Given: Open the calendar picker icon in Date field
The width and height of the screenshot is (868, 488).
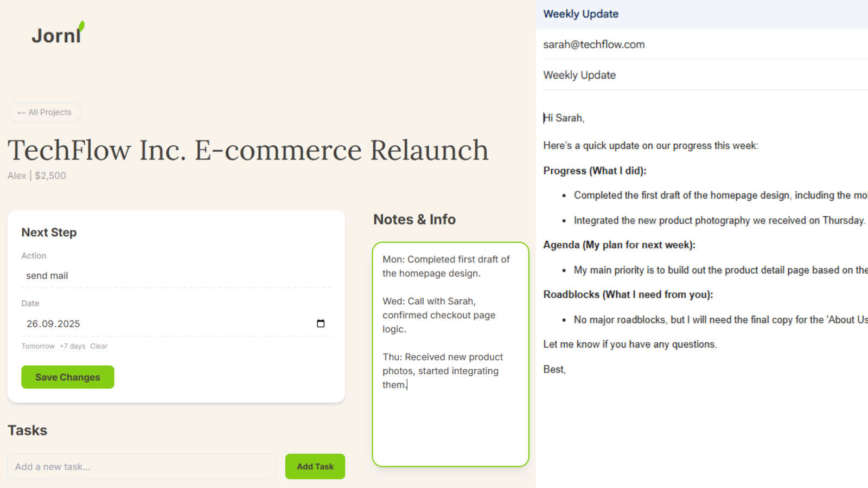Looking at the screenshot, I should (x=321, y=324).
